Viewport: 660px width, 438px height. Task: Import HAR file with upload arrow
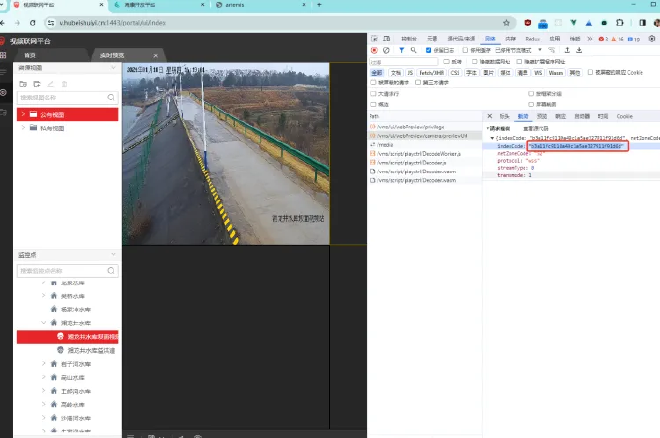click(x=567, y=50)
